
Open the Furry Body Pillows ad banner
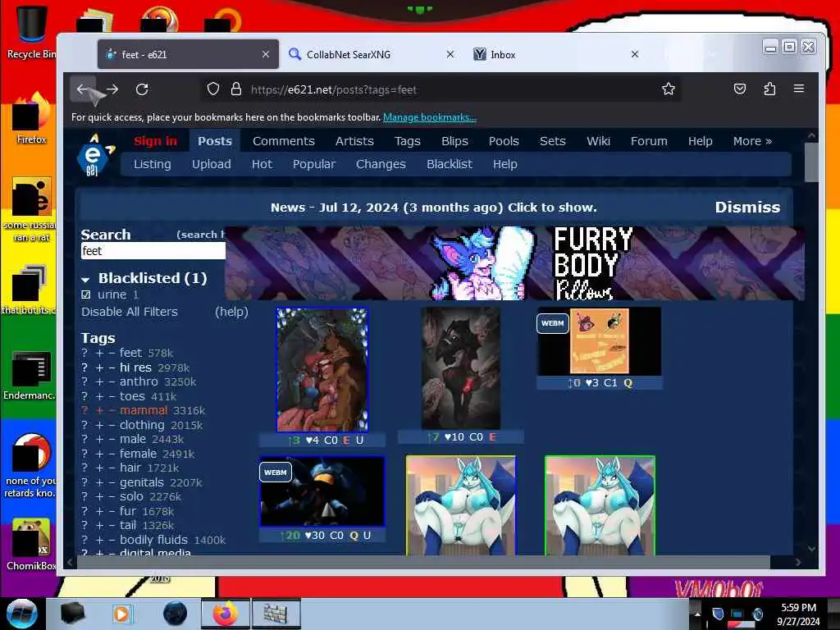[x=514, y=263]
